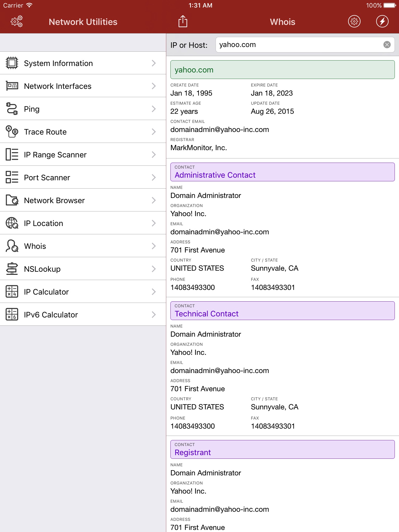399x532 pixels.
Task: Tap Technical Contact email address
Action: (220, 371)
